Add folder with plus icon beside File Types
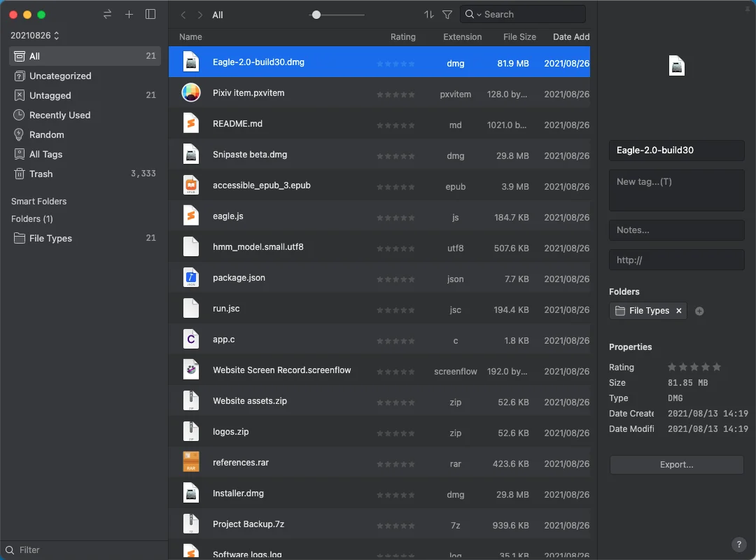 tap(699, 311)
